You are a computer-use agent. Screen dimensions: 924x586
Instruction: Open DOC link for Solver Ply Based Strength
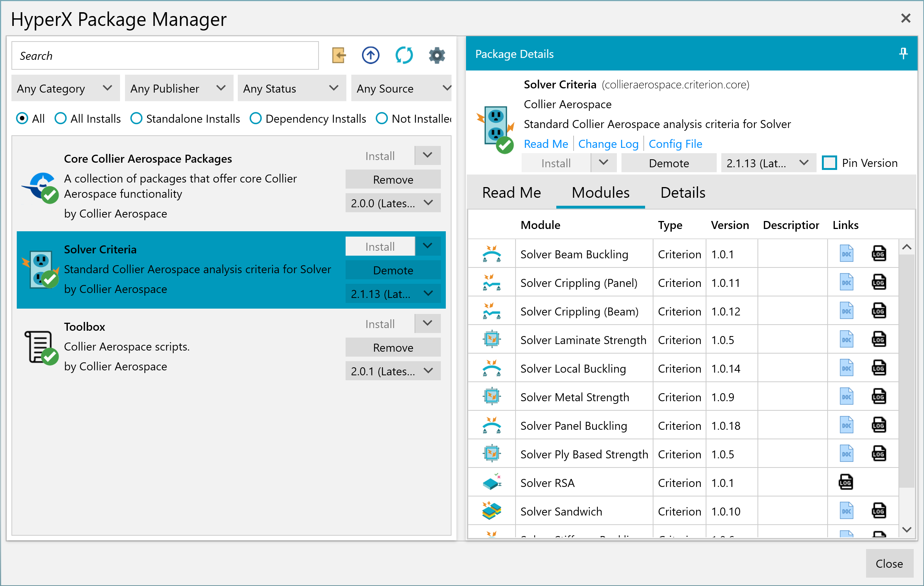coord(846,454)
